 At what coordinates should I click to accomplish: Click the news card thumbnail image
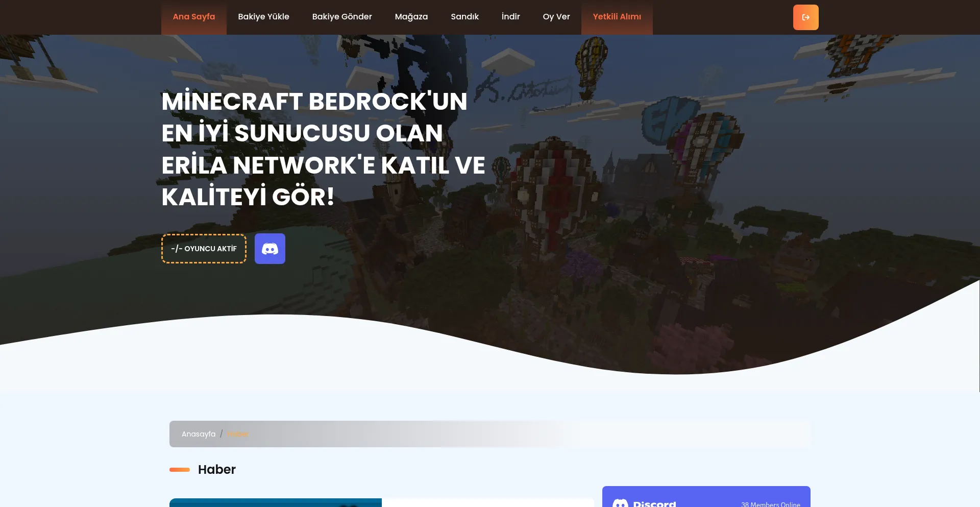(x=276, y=502)
